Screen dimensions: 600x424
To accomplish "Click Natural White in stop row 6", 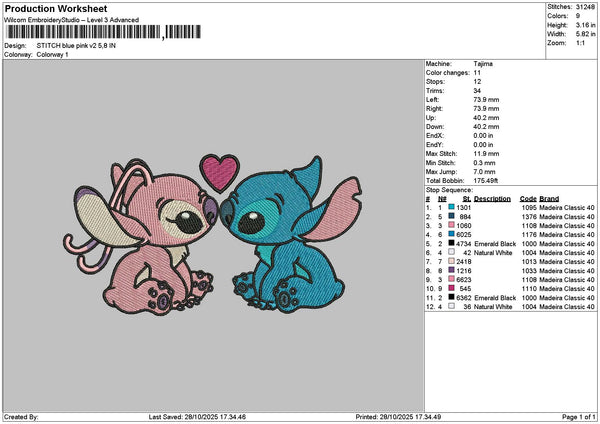I will pos(493,253).
